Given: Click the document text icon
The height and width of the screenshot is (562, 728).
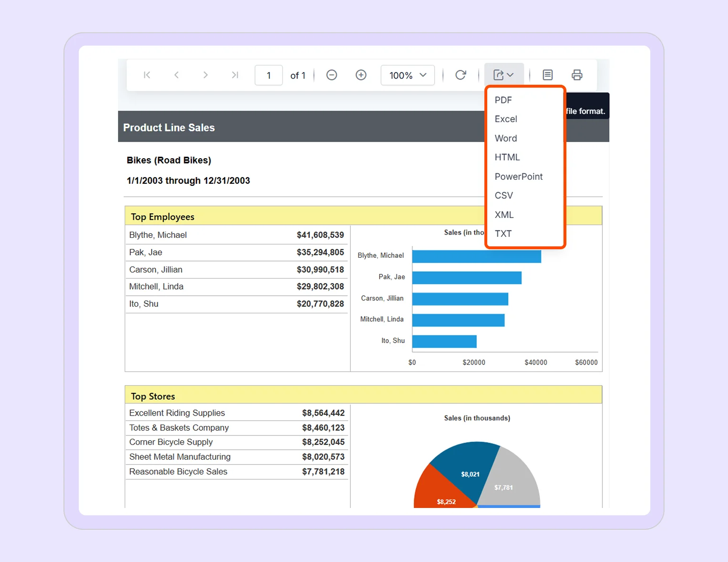Looking at the screenshot, I should coord(547,75).
